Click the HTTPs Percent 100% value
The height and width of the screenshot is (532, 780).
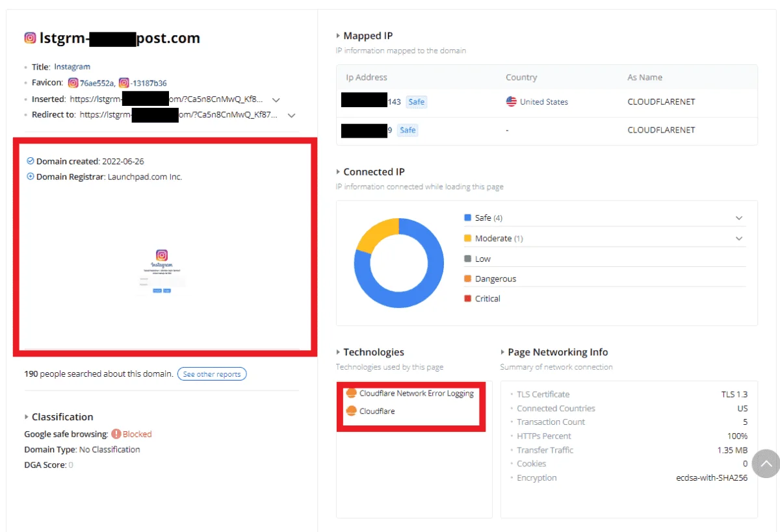tap(738, 436)
